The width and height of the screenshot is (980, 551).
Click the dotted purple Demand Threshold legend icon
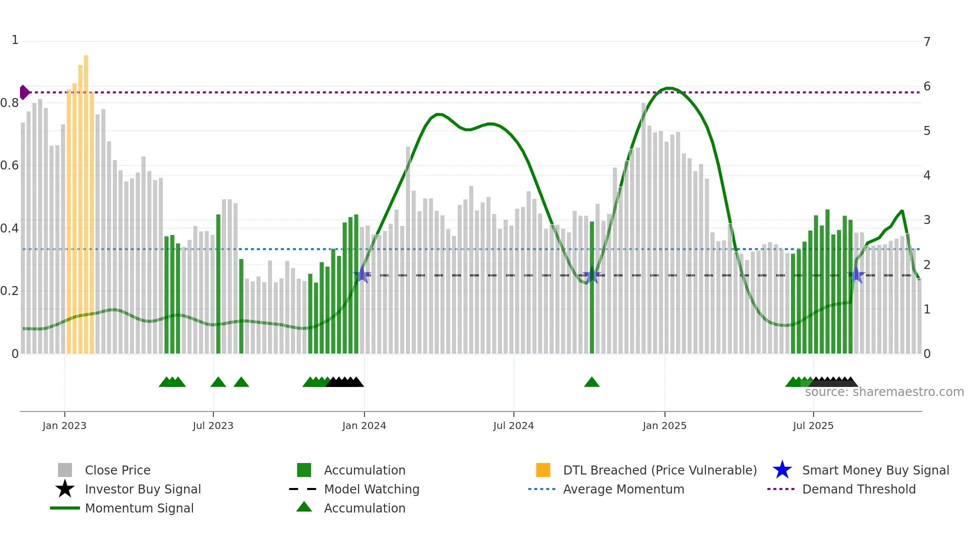point(781,489)
